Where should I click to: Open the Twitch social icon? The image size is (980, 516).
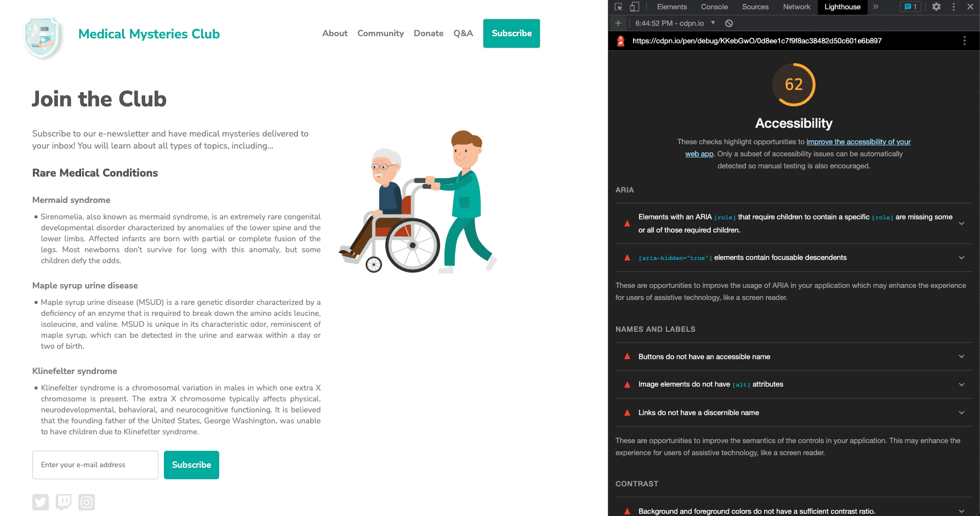[64, 502]
